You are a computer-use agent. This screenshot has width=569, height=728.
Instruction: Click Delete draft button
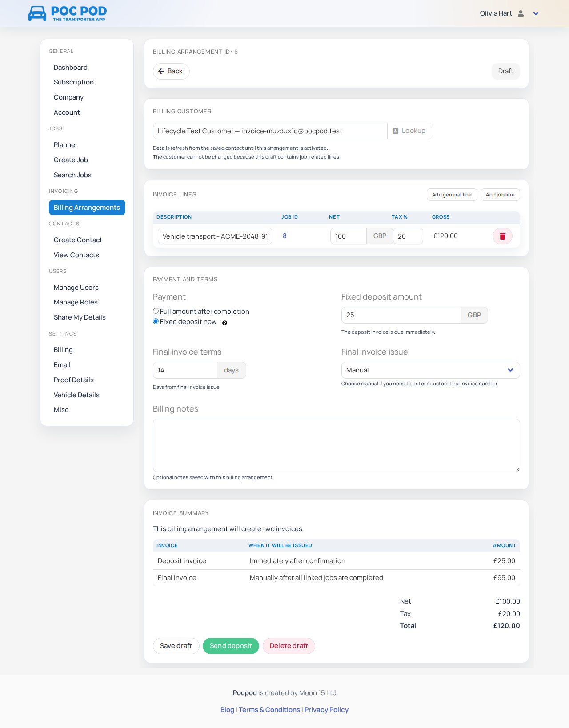coord(289,646)
